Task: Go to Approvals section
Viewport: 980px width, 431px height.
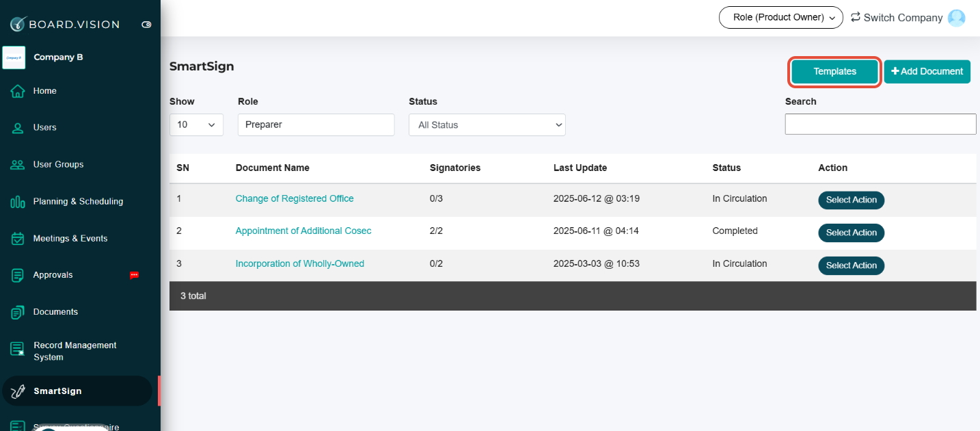Action: (x=53, y=275)
